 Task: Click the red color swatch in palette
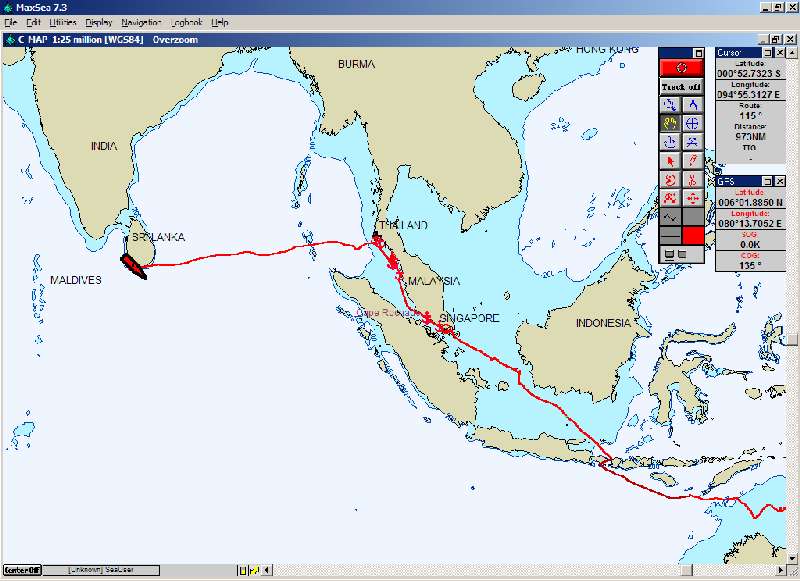pos(692,235)
